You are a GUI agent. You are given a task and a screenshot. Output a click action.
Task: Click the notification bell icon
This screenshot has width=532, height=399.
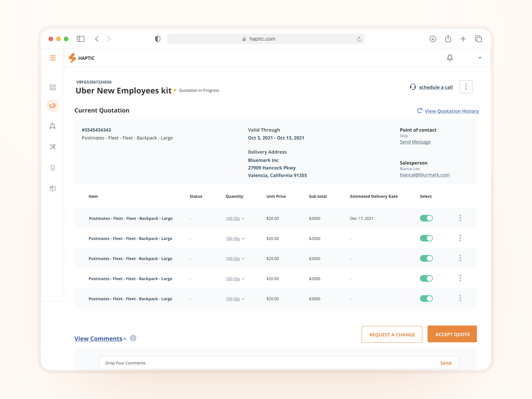coord(450,58)
